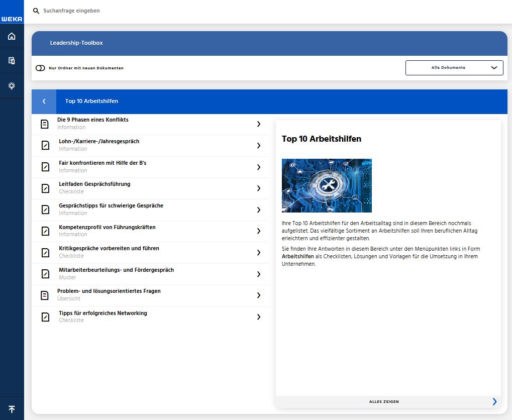Click the WEKA logo
The image size is (512, 420).
pyautogui.click(x=12, y=19)
